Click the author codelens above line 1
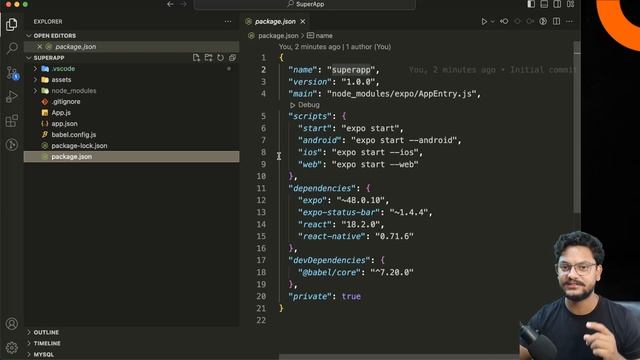The height and width of the screenshot is (360, 640). [335, 47]
